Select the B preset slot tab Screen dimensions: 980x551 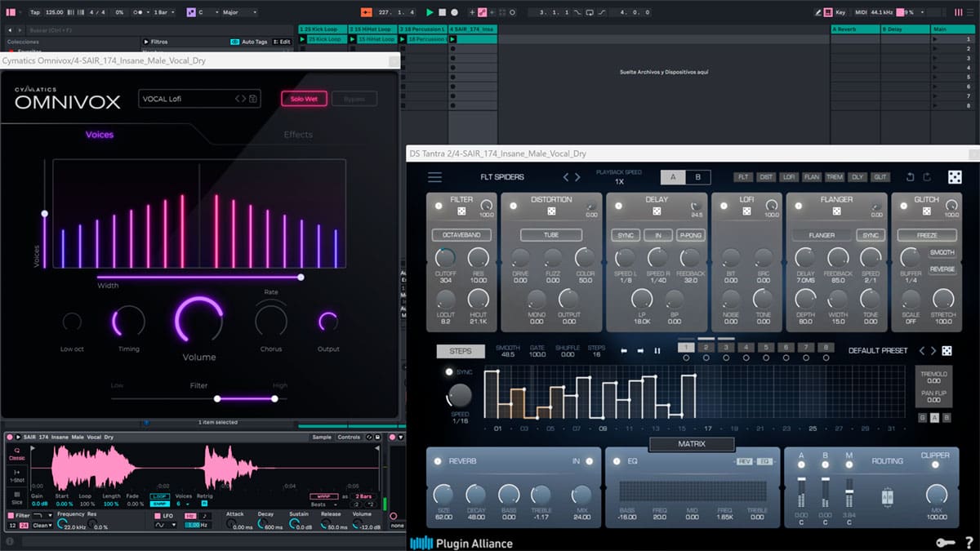pos(697,177)
